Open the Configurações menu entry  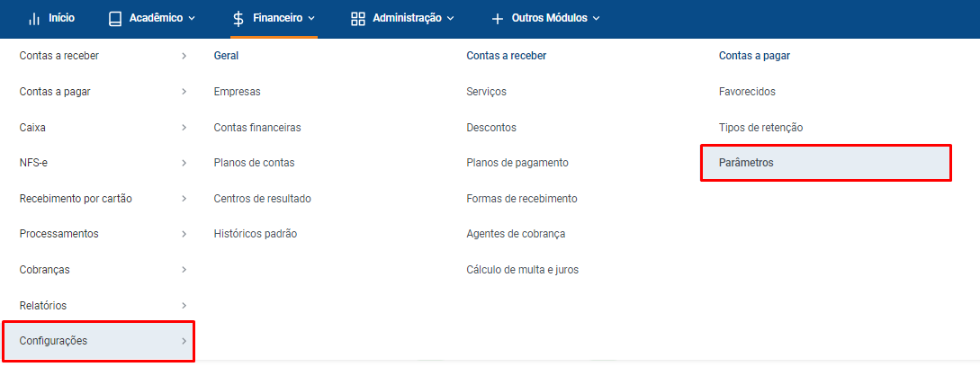tap(99, 341)
